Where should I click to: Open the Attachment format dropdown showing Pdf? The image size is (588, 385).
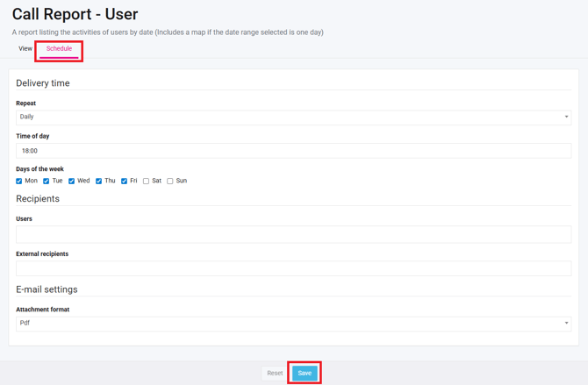click(x=293, y=323)
